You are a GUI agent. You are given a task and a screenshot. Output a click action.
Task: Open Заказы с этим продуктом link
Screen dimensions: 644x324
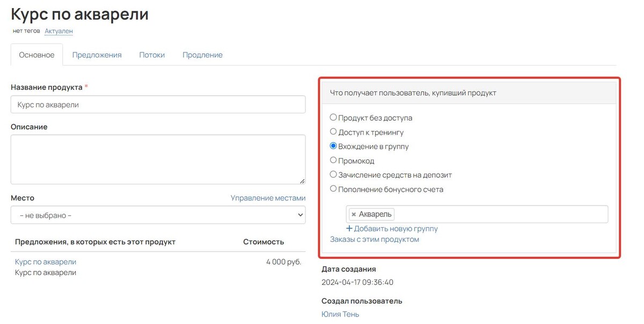[375, 240]
